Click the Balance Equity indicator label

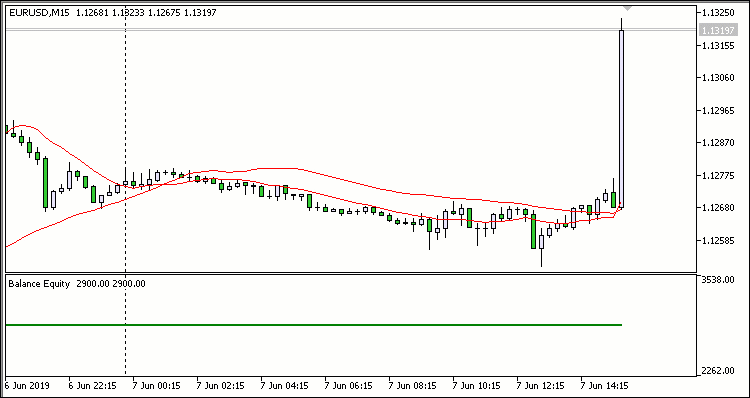click(39, 284)
